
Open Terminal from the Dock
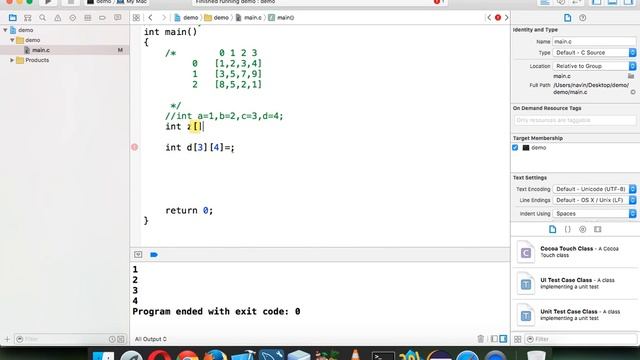pos(383,355)
